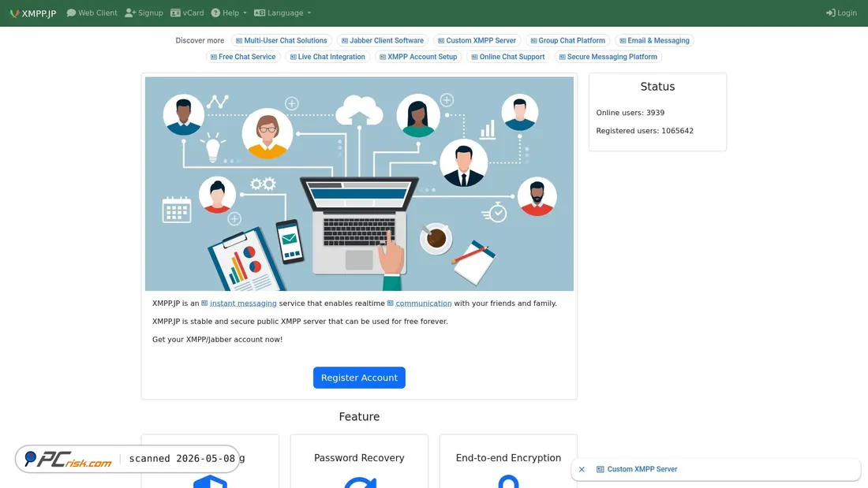
Task: Open the Email & Messaging tag
Action: point(654,40)
